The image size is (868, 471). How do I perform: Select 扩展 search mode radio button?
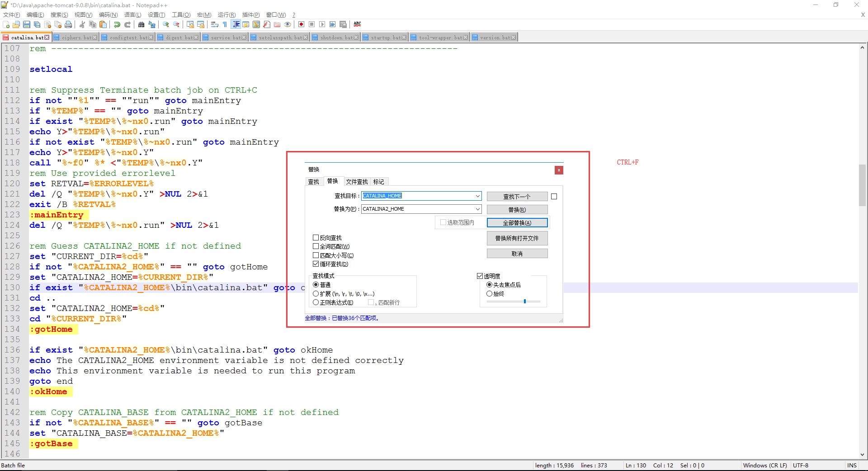point(316,294)
